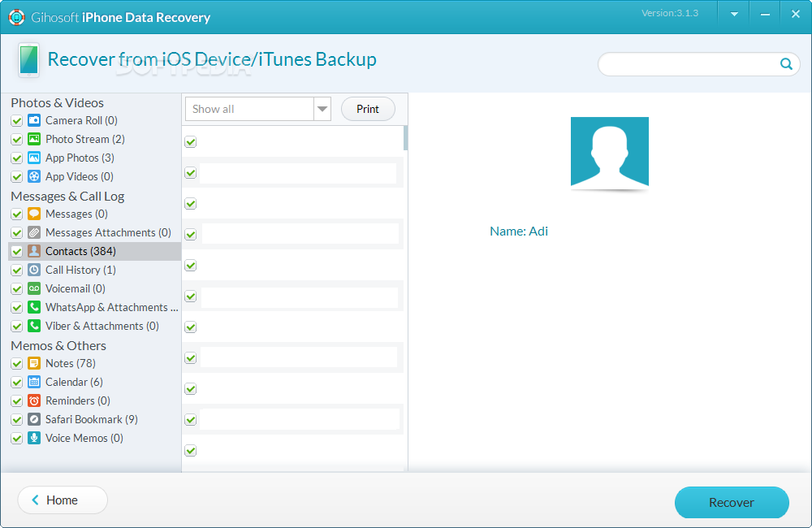Viewport: 812px width, 528px height.
Task: Click the App Photos icon
Action: [34, 158]
